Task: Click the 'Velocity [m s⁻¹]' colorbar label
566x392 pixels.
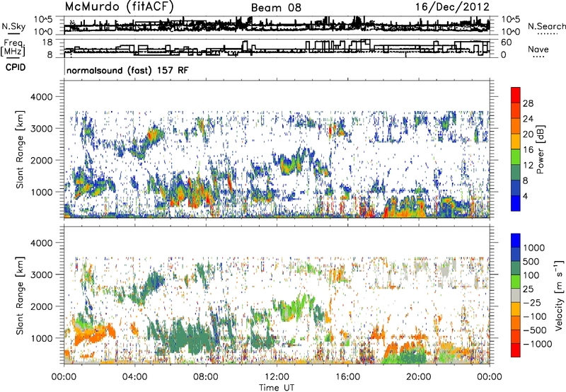Action: coord(559,295)
